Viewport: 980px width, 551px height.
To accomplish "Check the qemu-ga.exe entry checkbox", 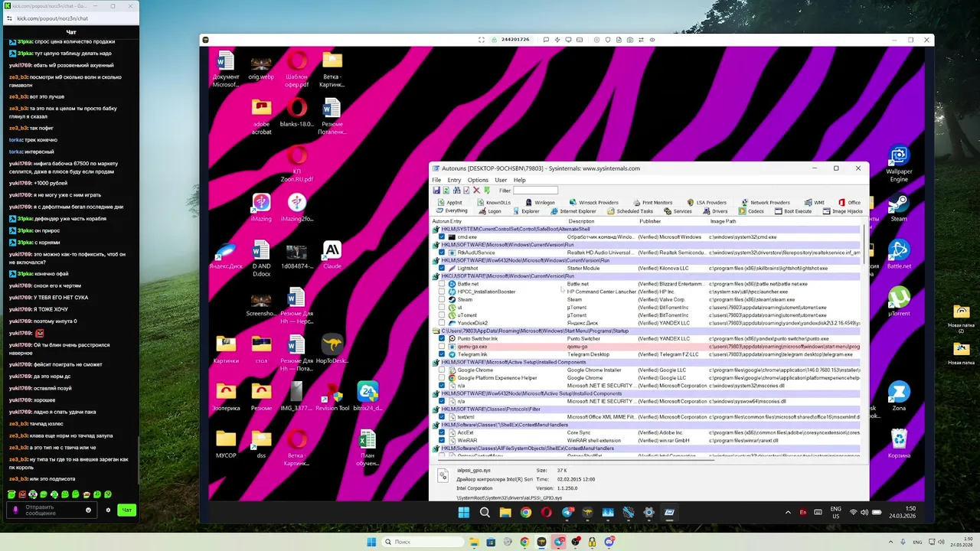I will point(442,347).
